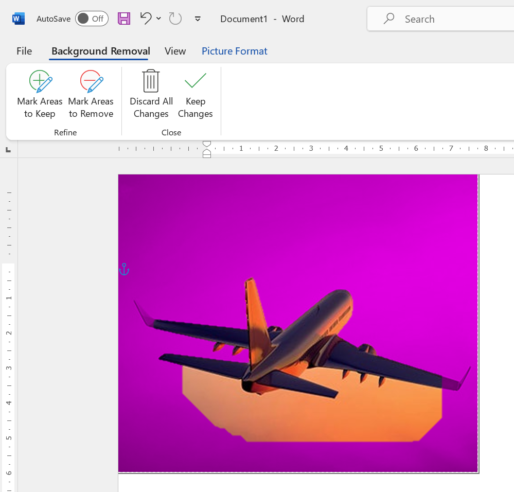Switch to the View tab
Viewport: 514px width, 492px height.
[175, 51]
